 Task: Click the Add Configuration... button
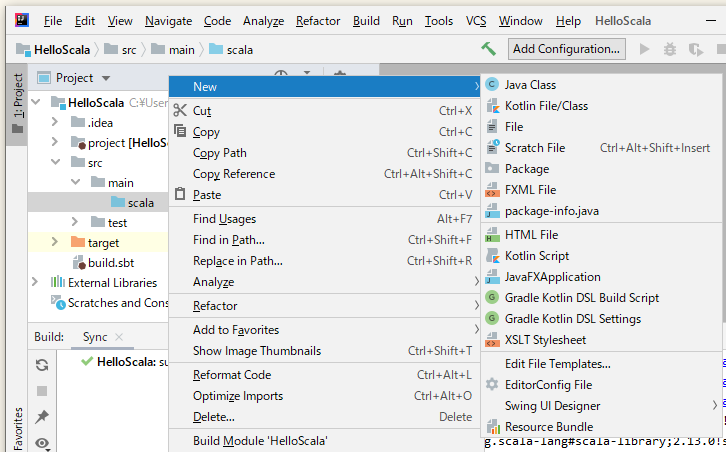[566, 49]
